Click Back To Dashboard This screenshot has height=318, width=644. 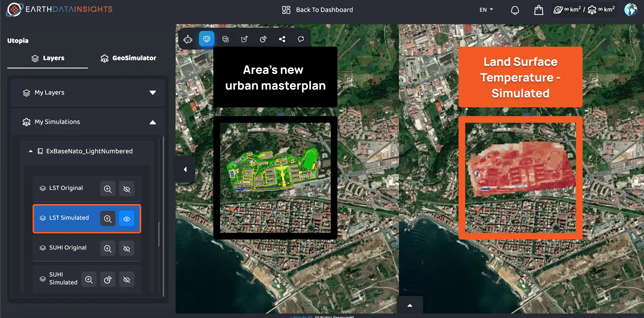pyautogui.click(x=317, y=10)
